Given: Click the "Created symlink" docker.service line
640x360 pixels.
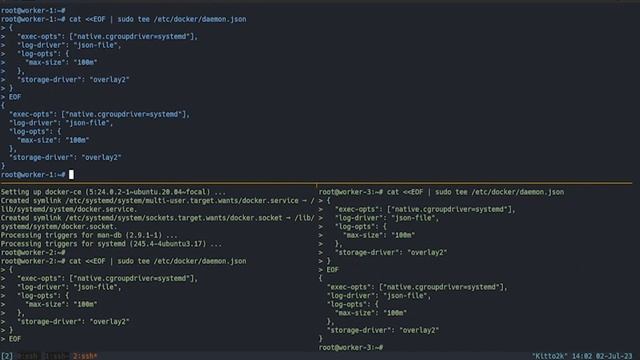Looking at the screenshot, I should click(158, 205).
